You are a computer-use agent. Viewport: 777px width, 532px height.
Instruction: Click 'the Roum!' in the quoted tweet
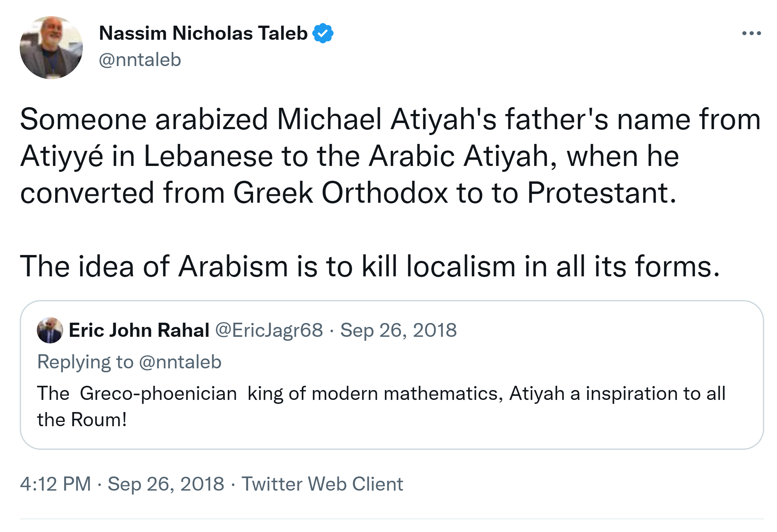[82, 419]
